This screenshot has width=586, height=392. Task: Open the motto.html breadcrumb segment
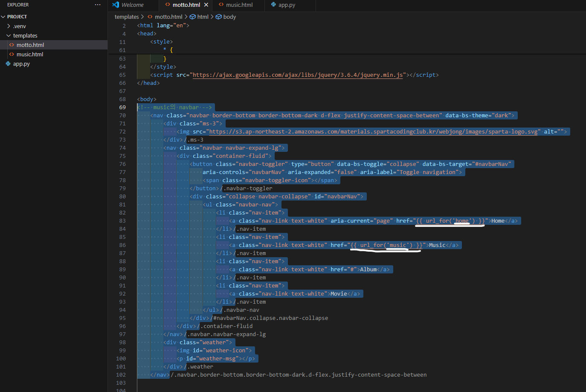(x=168, y=17)
